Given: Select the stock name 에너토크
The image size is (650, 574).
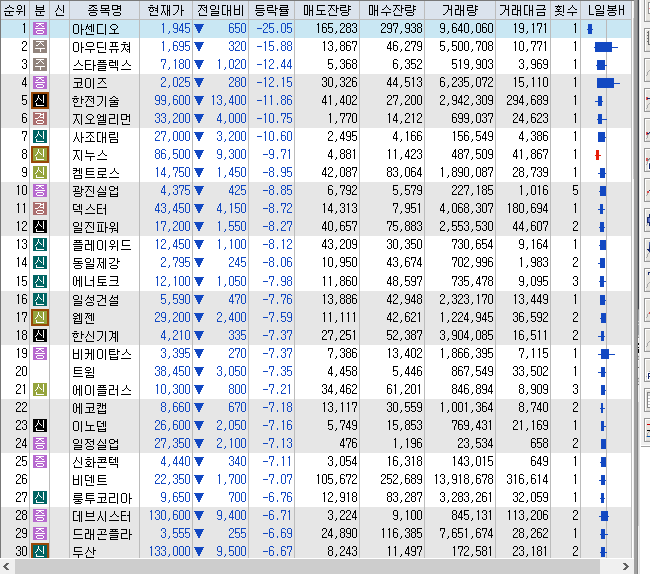Looking at the screenshot, I should coord(95,282).
